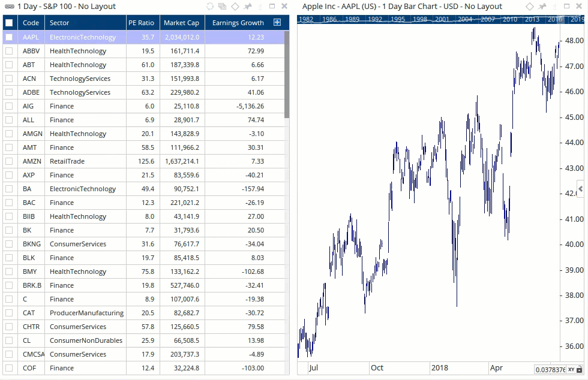Click the XY scale mode button
This screenshot has width=588, height=380.
571,369
